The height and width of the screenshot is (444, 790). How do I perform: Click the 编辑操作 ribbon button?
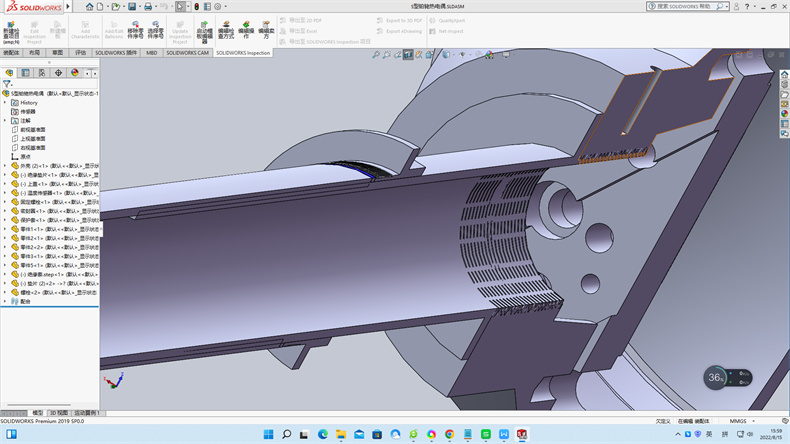tap(245, 30)
